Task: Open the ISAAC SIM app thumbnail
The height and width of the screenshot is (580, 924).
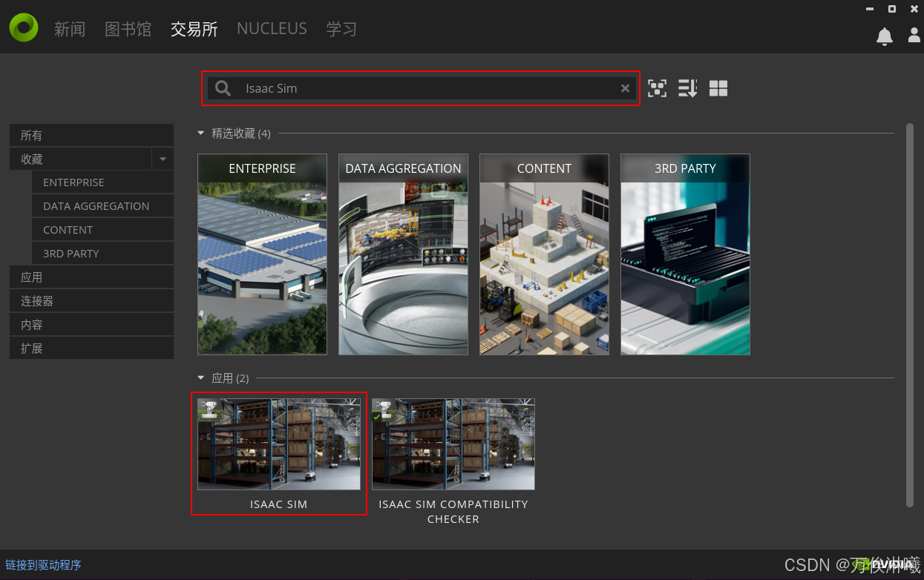Action: (x=279, y=444)
